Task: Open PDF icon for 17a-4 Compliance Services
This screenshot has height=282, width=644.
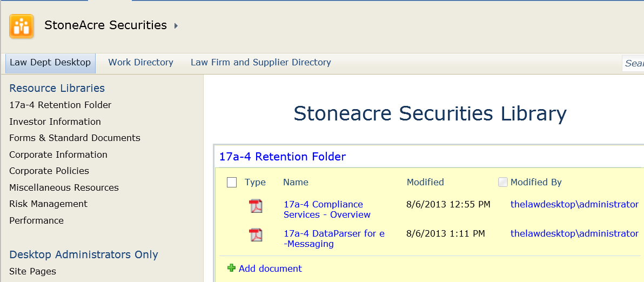Action: pyautogui.click(x=256, y=206)
